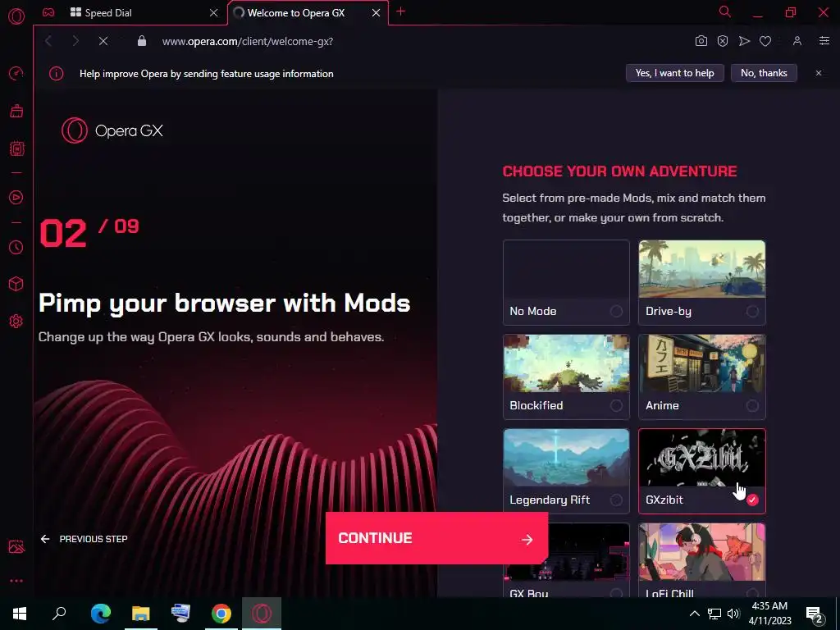Show hidden system tray icons
The width and height of the screenshot is (840, 630).
[x=694, y=614]
